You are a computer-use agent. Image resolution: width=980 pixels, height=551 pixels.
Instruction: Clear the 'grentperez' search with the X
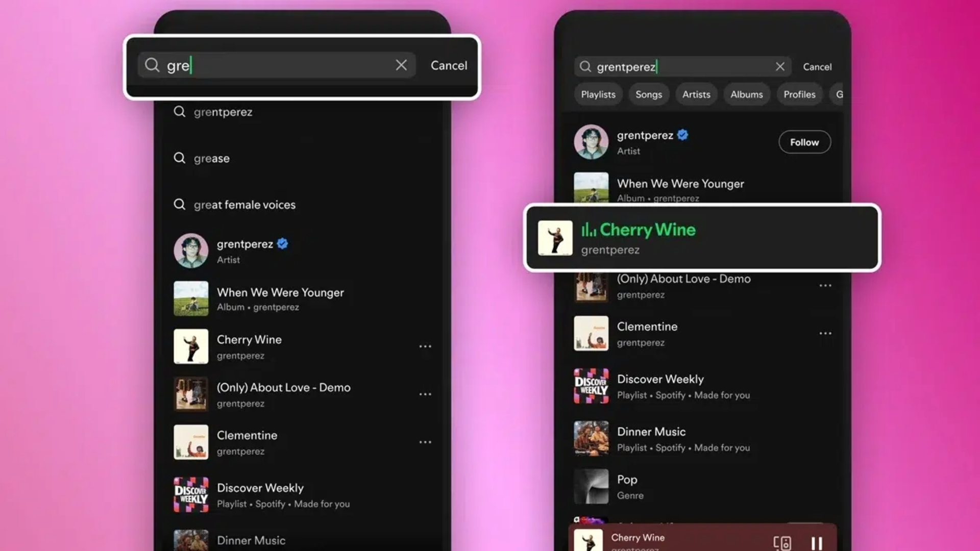(x=780, y=67)
